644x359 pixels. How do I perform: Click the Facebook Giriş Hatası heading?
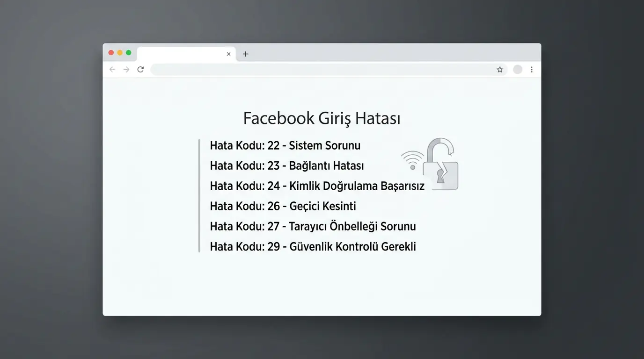322,118
